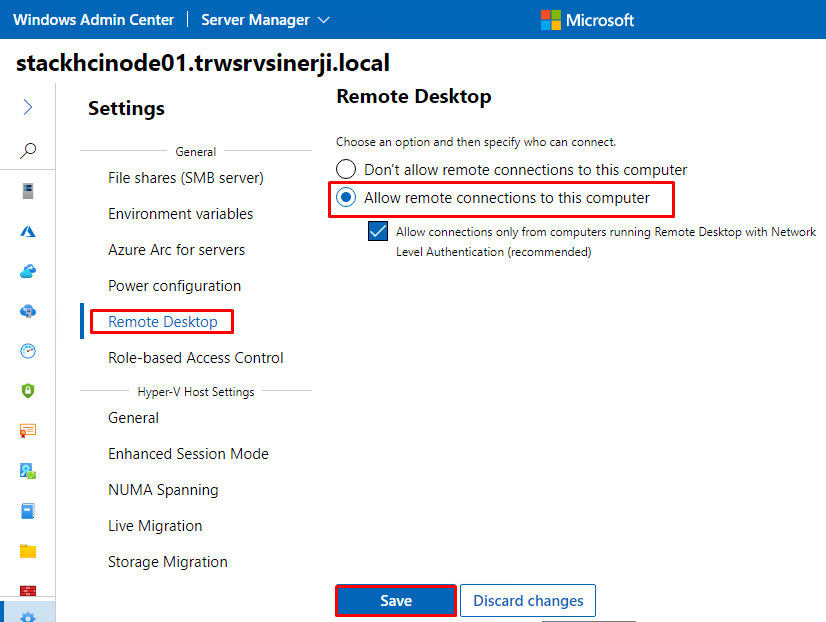
Task: Open the Azure Backup cloud icon
Action: point(28,271)
